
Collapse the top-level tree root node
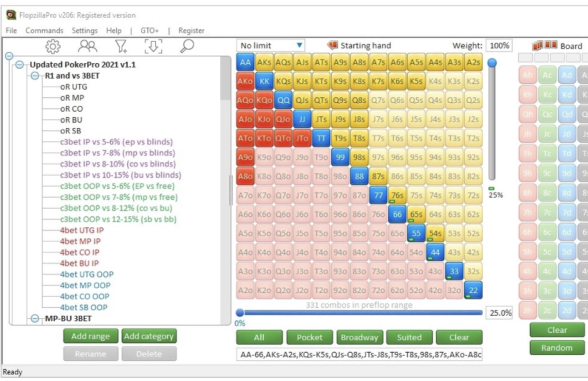click(9, 56)
